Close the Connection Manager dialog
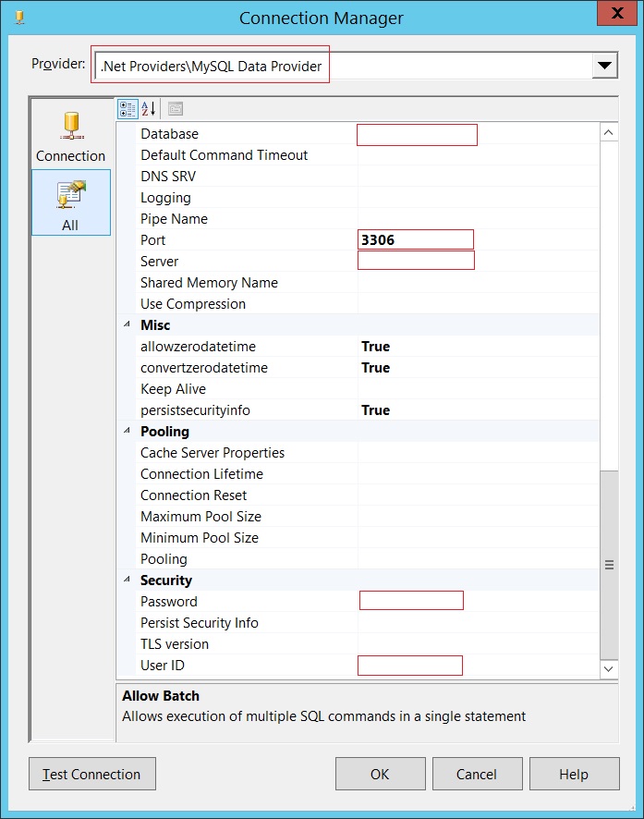This screenshot has width=644, height=819. click(617, 13)
